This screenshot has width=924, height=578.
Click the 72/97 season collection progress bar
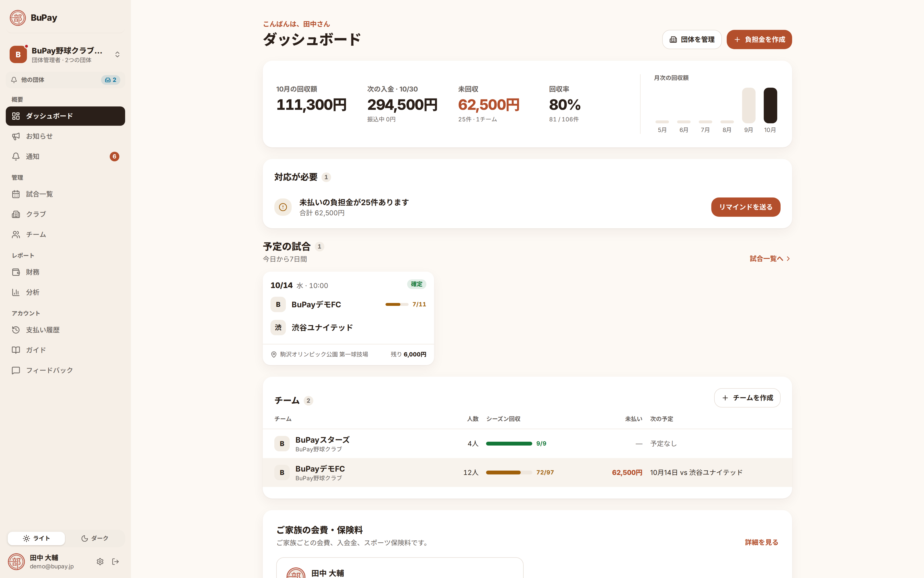[x=509, y=473]
